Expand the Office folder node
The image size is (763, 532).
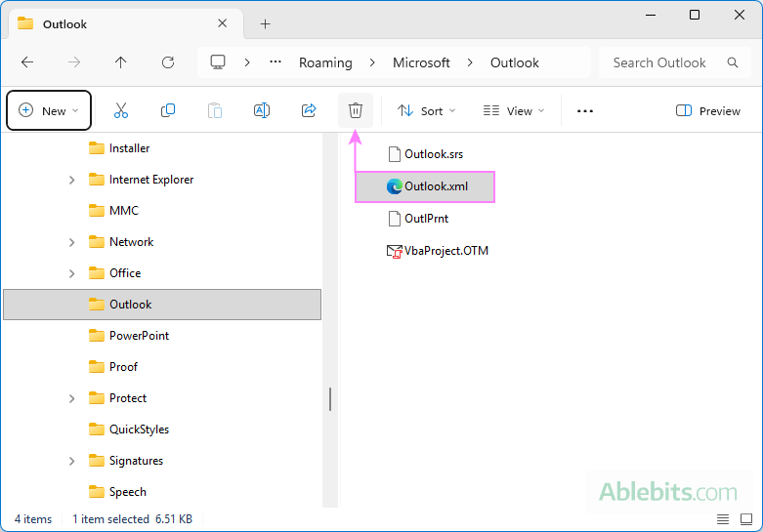[72, 273]
